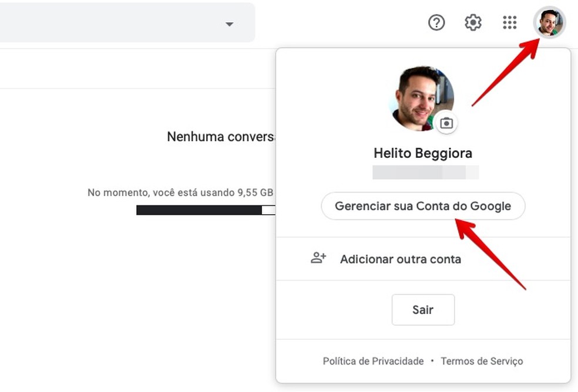Sign out using the Sair button

click(x=423, y=310)
